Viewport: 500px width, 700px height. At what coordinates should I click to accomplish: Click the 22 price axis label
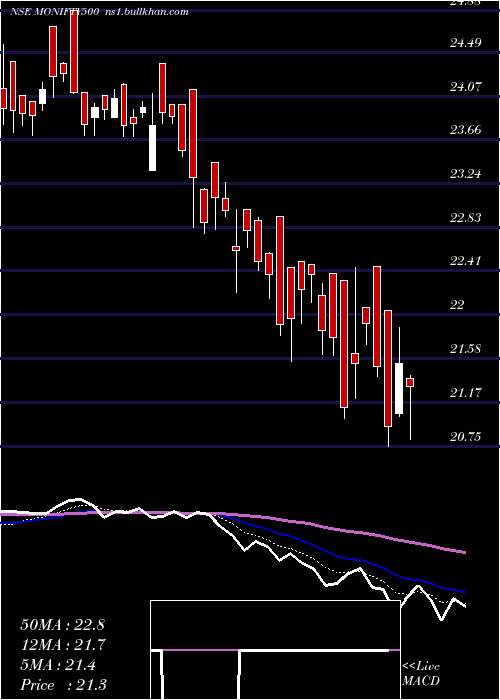[458, 304]
